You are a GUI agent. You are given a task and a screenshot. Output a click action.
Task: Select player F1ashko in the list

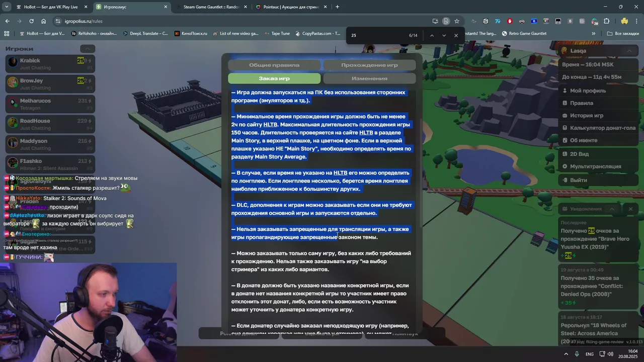tap(50, 164)
